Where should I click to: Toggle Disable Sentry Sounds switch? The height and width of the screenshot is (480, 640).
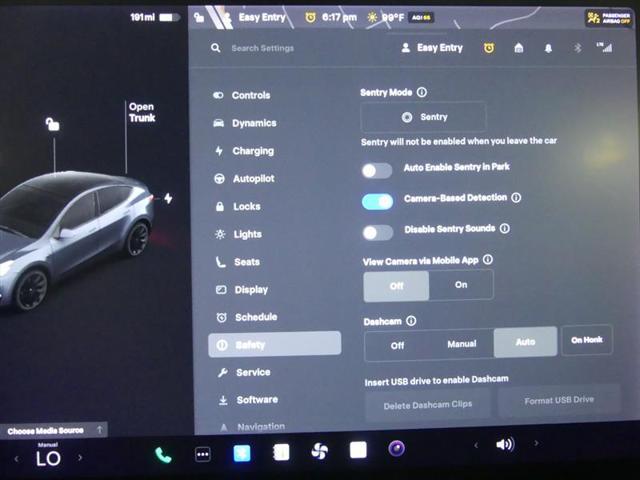[x=378, y=233]
